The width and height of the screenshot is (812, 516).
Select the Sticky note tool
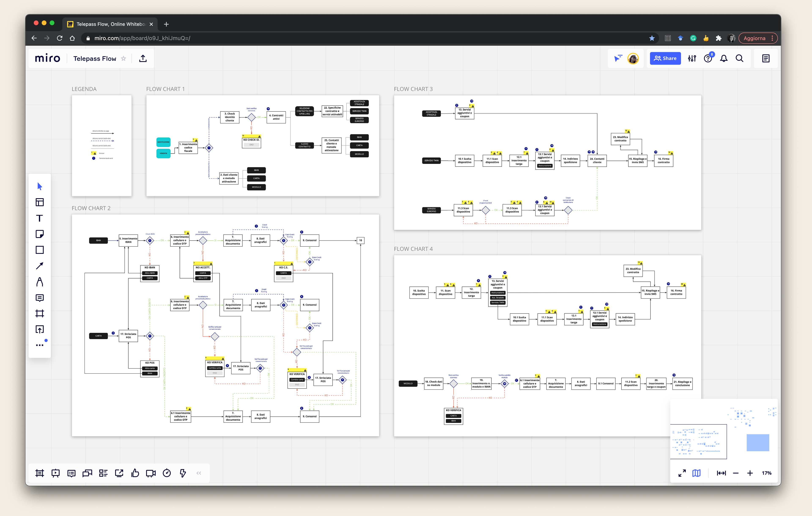coord(40,234)
